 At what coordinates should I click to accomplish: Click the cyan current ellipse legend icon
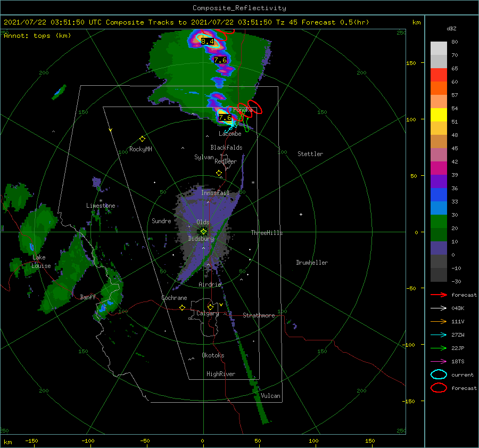[439, 374]
